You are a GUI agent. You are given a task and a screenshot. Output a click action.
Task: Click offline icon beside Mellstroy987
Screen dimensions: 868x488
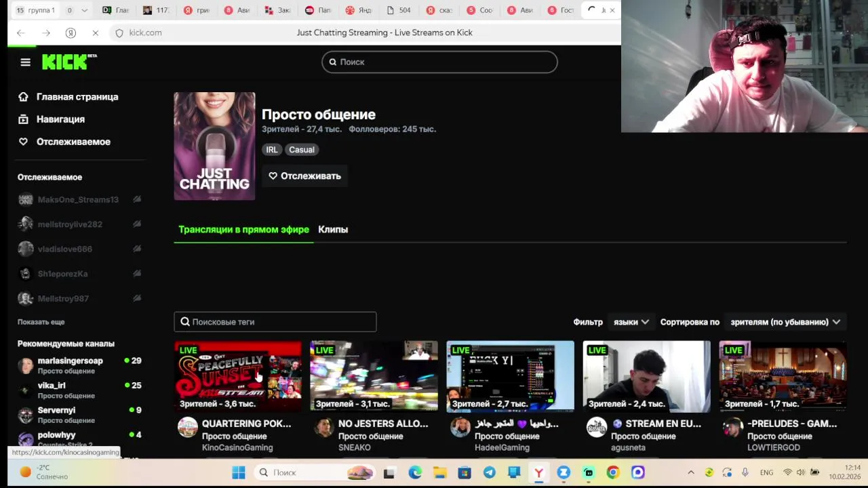(137, 298)
